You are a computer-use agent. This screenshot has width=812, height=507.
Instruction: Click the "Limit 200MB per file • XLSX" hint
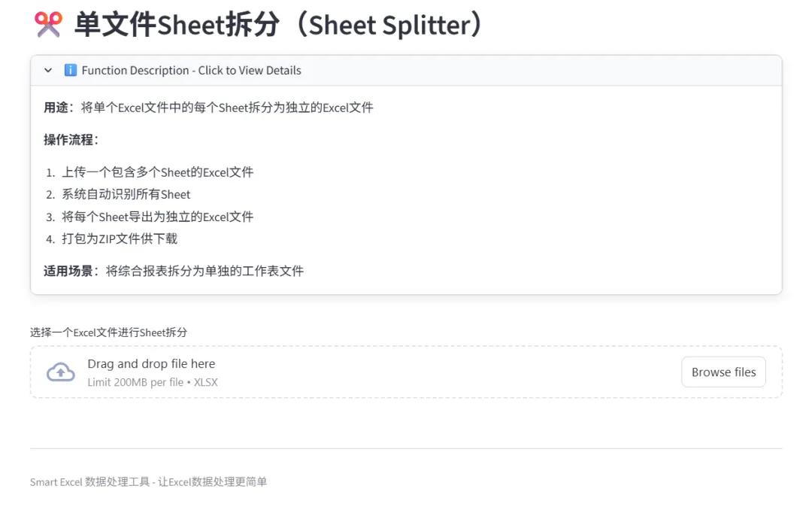click(153, 382)
